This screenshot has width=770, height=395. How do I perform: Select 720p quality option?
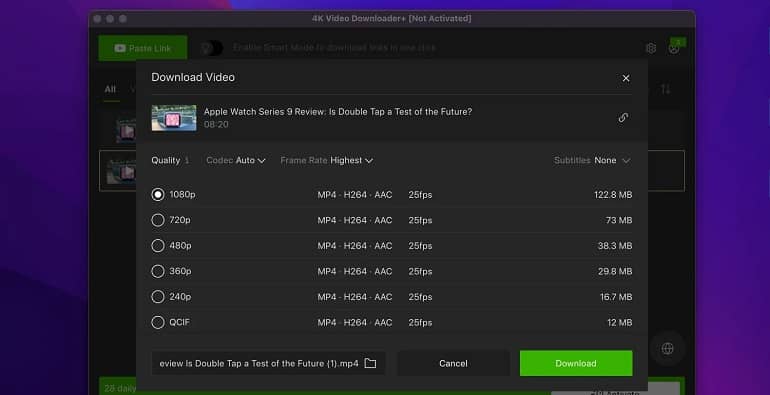[158, 220]
